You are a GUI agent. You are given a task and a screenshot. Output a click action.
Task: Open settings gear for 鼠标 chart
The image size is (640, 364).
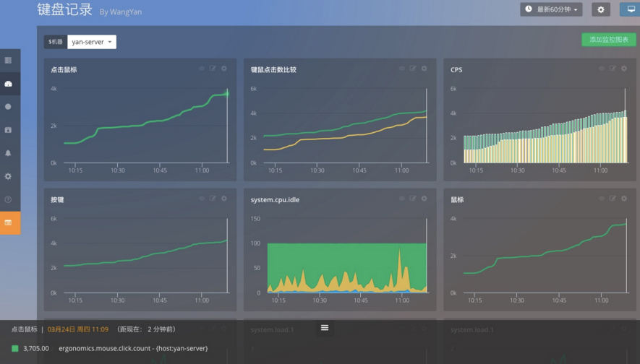click(624, 199)
